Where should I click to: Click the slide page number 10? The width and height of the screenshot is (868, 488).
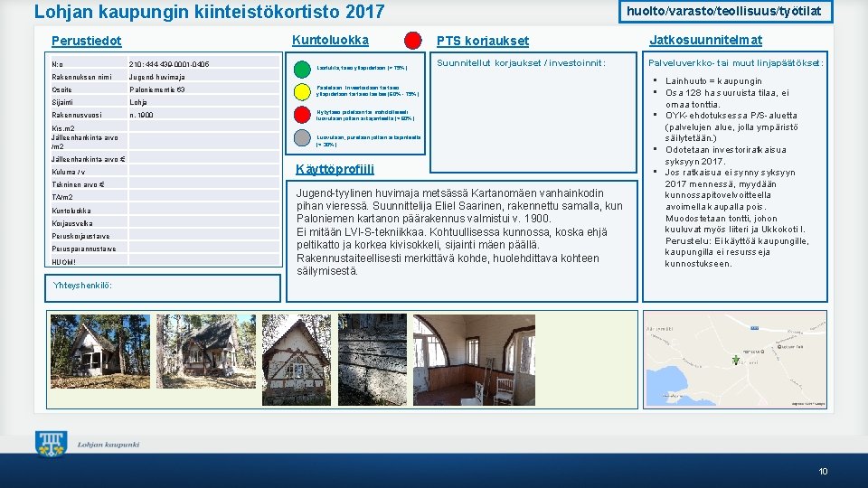pos(823,472)
